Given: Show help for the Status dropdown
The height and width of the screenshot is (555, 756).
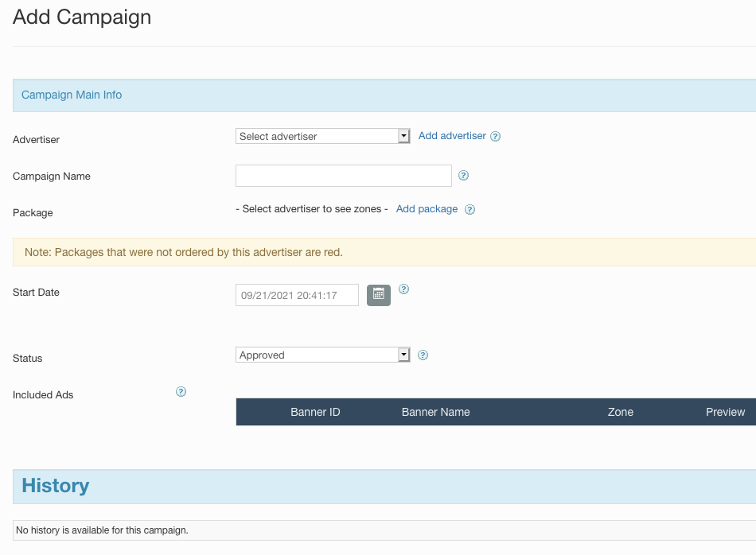Looking at the screenshot, I should [423, 355].
